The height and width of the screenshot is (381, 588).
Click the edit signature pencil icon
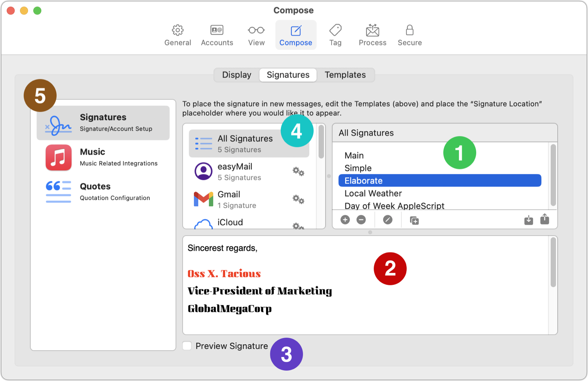[387, 220]
